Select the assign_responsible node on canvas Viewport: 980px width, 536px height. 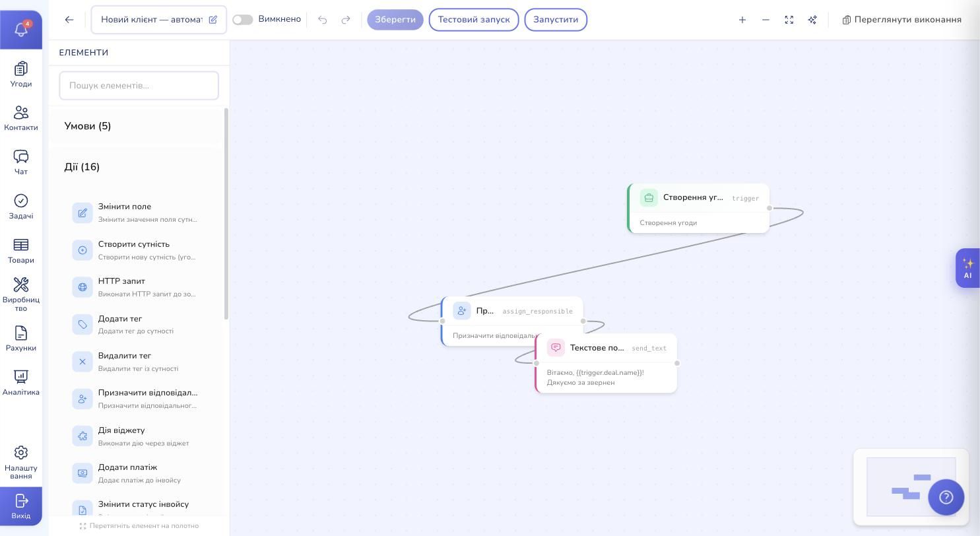pos(512,321)
